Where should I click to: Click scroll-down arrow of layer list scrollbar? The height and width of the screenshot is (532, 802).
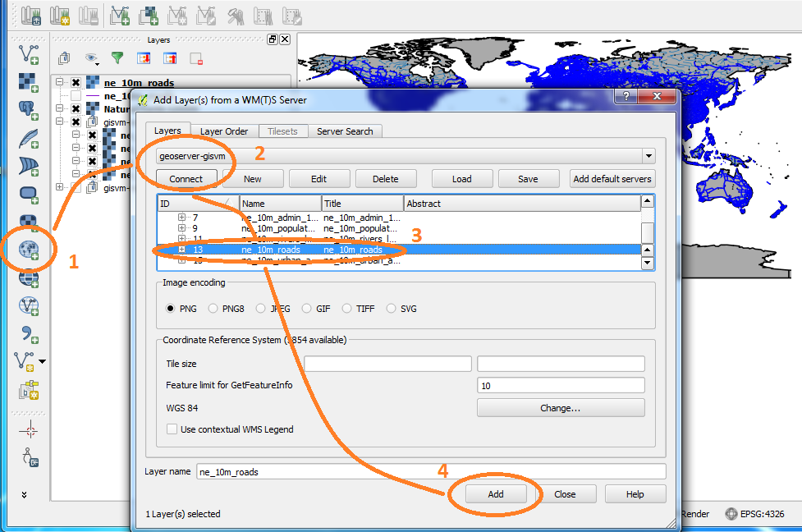point(648,263)
